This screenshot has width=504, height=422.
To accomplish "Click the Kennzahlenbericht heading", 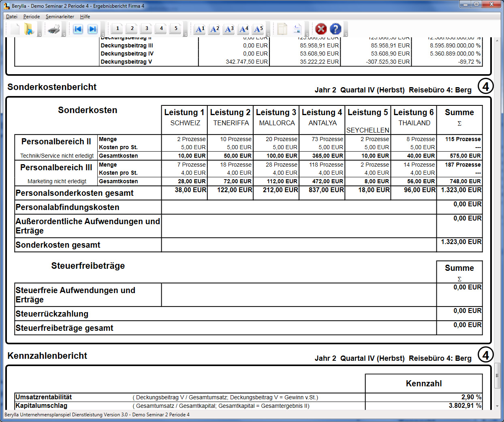I will click(47, 356).
